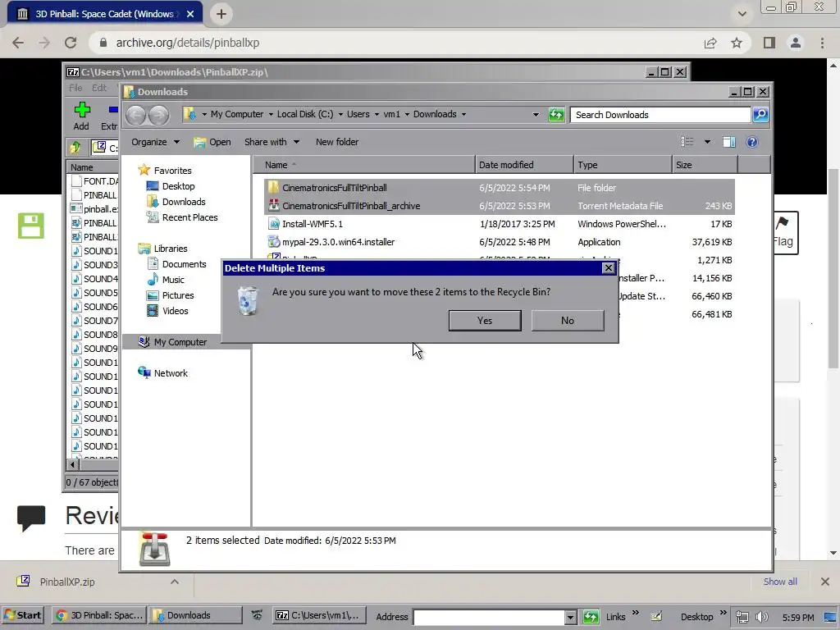Open Downloads in the navigation pane

point(176,202)
